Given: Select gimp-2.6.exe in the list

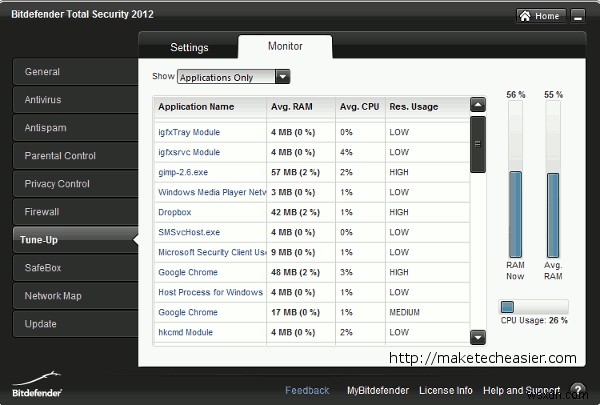Looking at the screenshot, I should [312, 172].
